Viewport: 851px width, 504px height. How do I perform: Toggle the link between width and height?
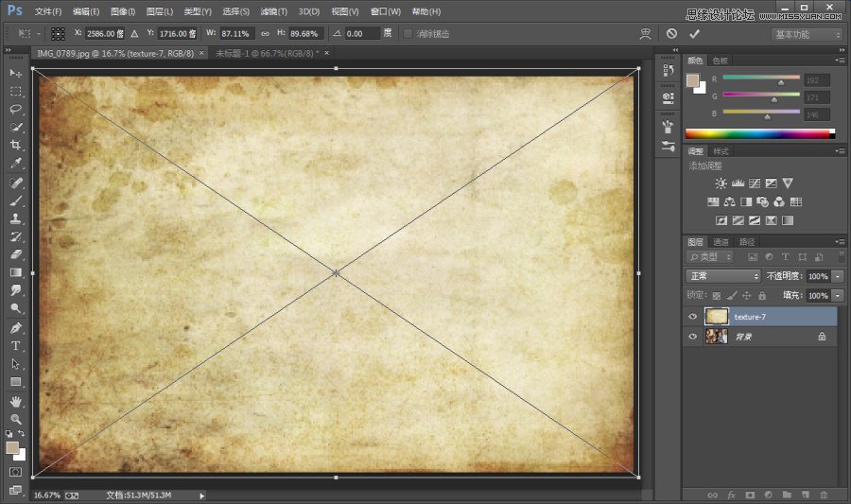coord(265,34)
